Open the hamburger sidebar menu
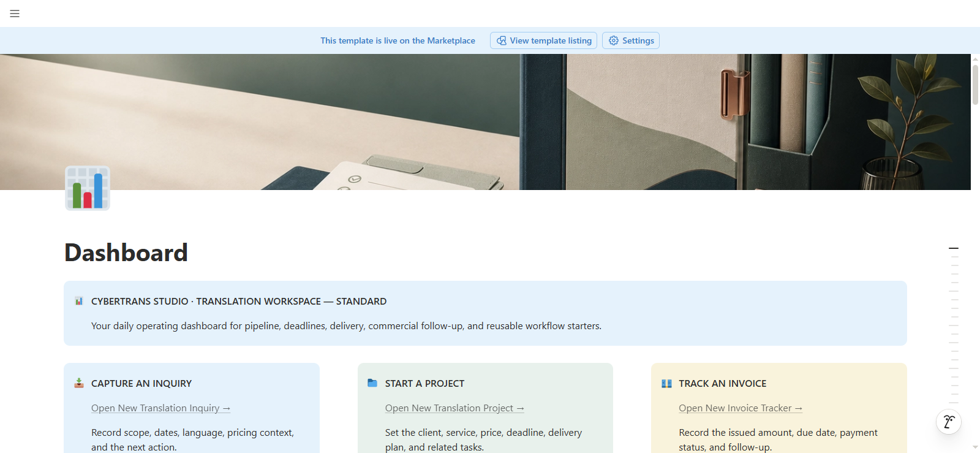Screen dimensions: 980x453 pos(15,13)
